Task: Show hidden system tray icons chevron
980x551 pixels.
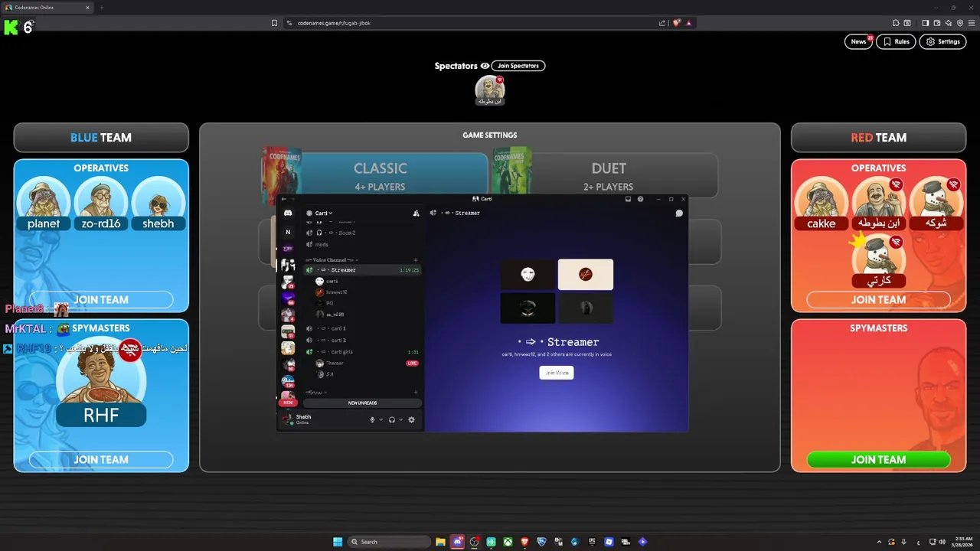Action: coord(879,542)
